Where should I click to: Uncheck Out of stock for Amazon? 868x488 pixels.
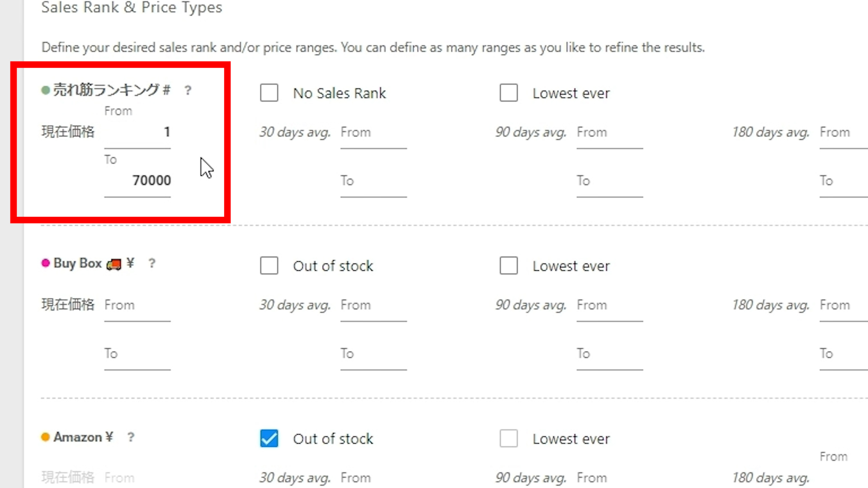pos(269,438)
